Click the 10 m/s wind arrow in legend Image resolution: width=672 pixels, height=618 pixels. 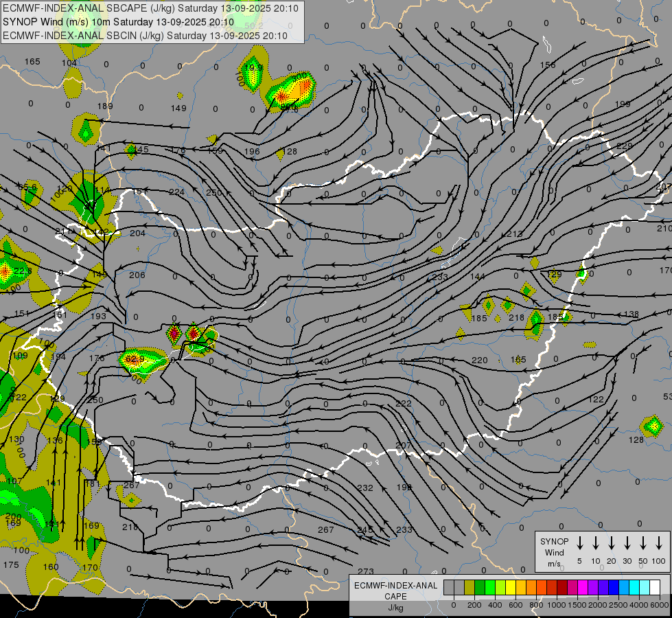[x=595, y=543]
